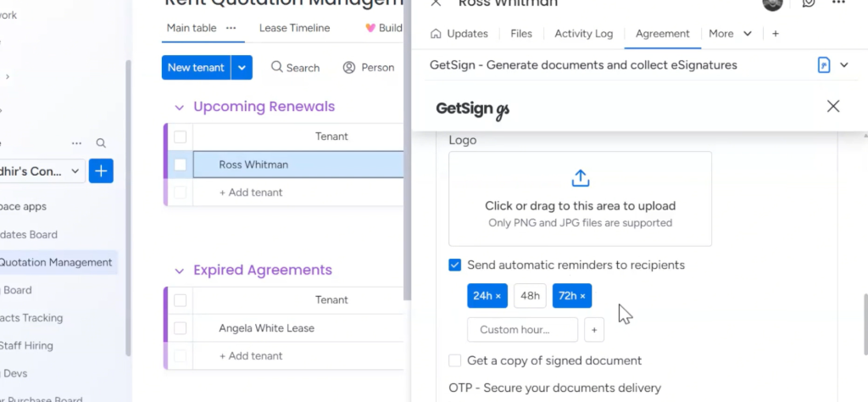Image resolution: width=868 pixels, height=402 pixels.
Task: Check Get a copy of signed document
Action: 454,361
